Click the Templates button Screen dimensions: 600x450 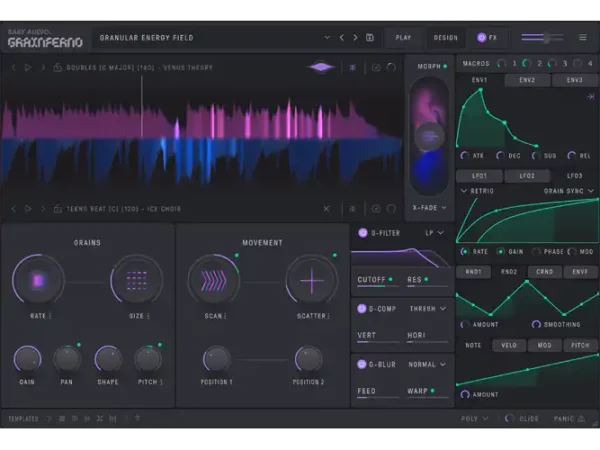(23, 418)
